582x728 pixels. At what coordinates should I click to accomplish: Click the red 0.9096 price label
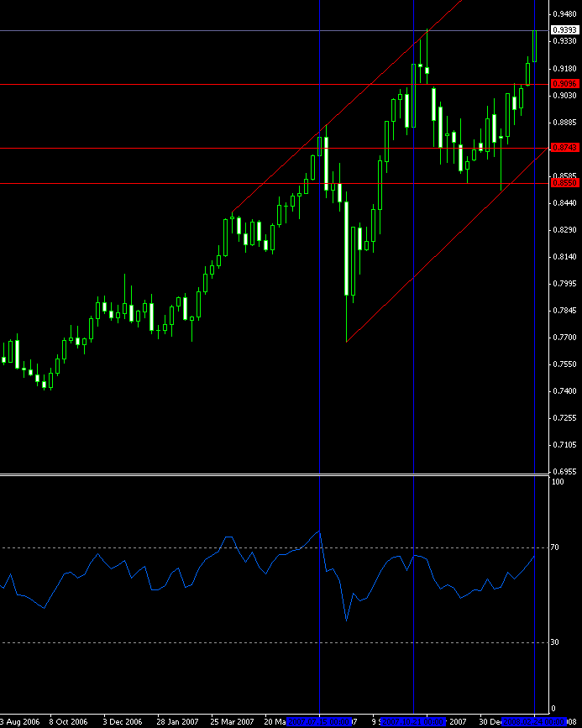coord(565,84)
